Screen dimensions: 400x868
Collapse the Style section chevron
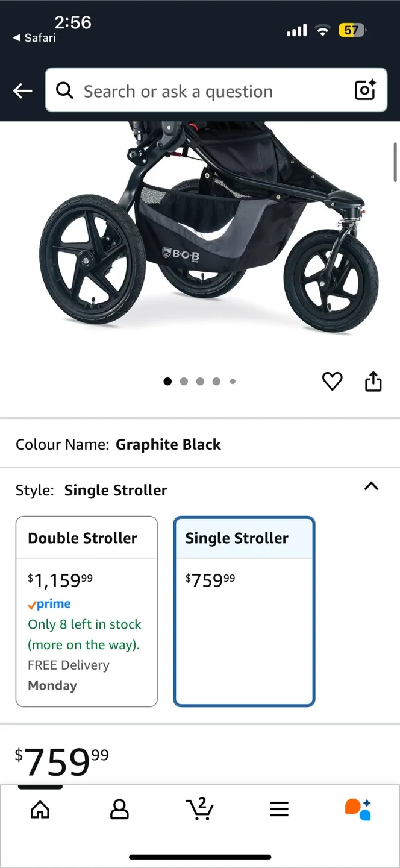point(372,486)
